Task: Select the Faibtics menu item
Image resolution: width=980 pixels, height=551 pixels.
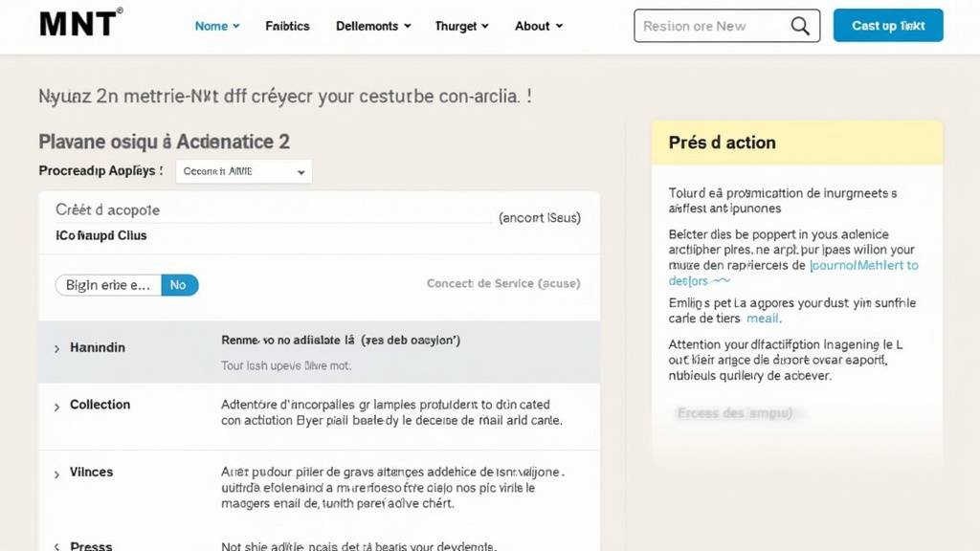Action: coord(287,26)
